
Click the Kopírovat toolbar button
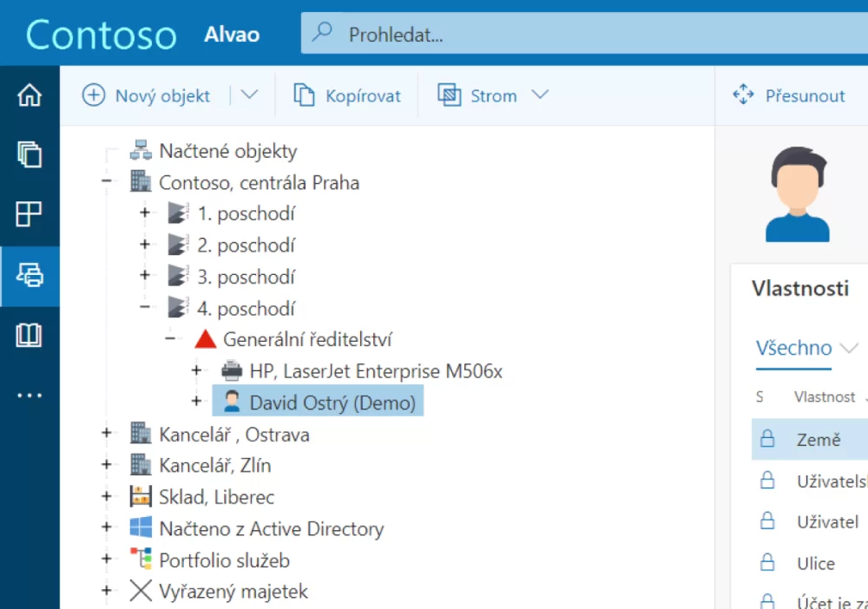pos(347,95)
